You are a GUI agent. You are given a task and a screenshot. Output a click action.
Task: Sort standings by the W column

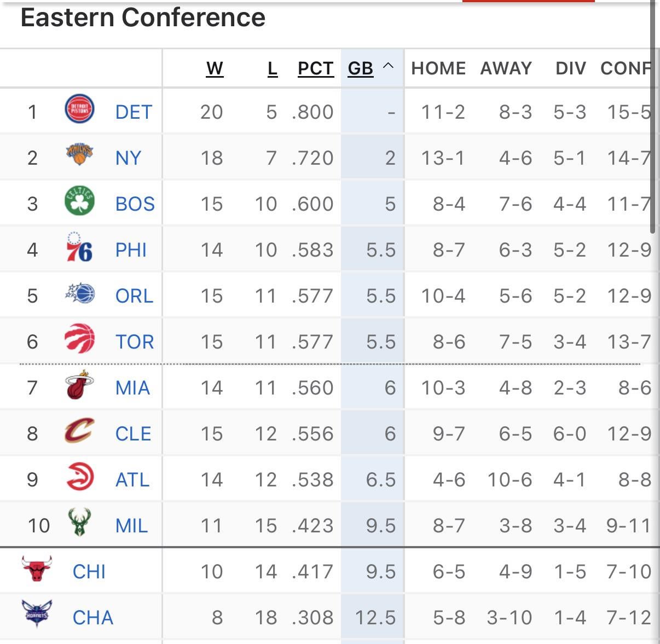click(x=215, y=68)
